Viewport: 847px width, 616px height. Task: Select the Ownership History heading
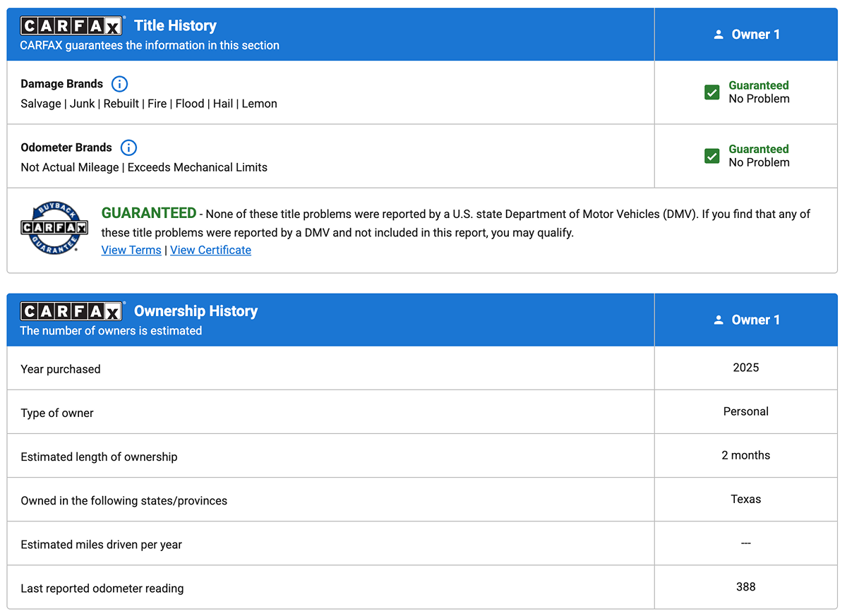[196, 311]
